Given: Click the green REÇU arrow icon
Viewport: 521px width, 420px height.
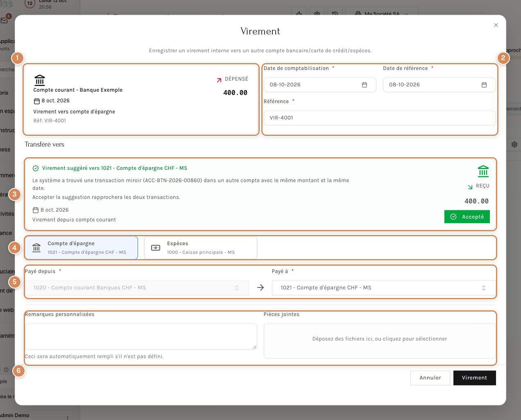Looking at the screenshot, I should (470, 187).
